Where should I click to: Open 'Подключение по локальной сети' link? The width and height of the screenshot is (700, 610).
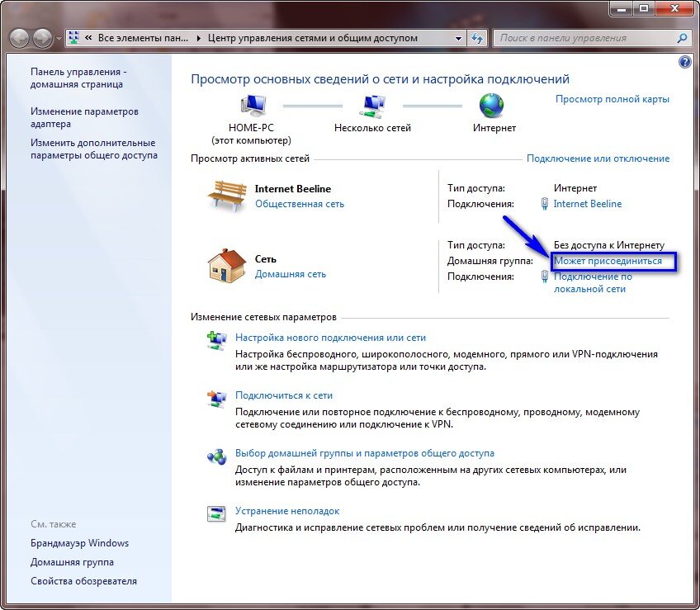click(593, 282)
